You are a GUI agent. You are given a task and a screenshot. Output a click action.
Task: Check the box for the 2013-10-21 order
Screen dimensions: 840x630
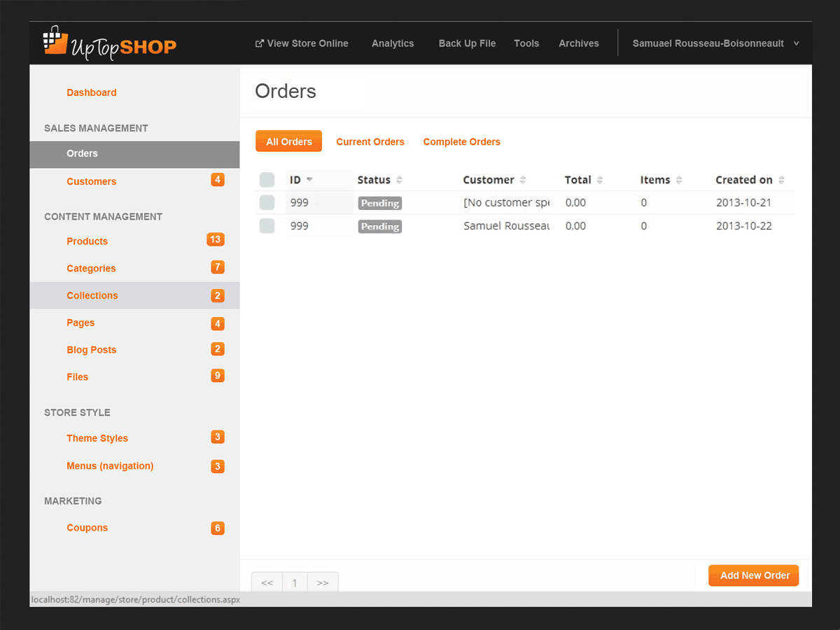(x=267, y=203)
